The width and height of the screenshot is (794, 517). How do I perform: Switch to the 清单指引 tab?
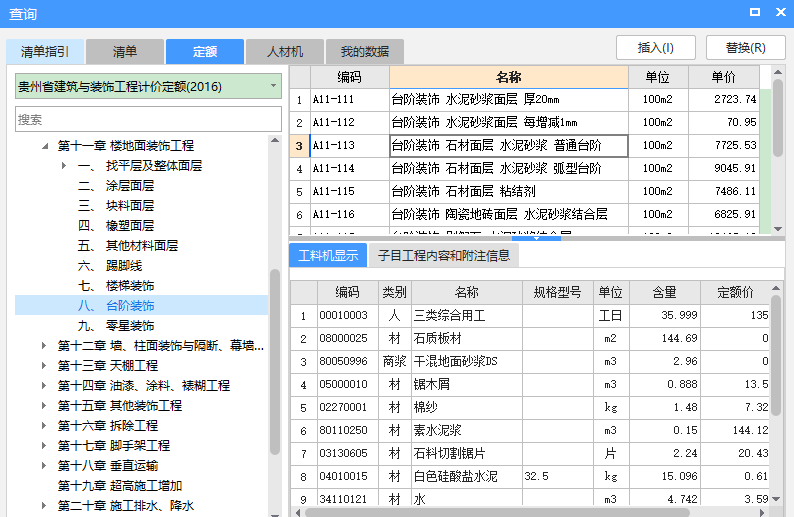point(45,52)
